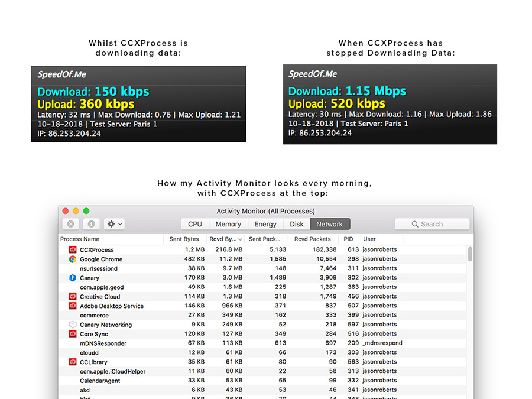Click the Activity Monitor window title
532x399 pixels.
265,211
